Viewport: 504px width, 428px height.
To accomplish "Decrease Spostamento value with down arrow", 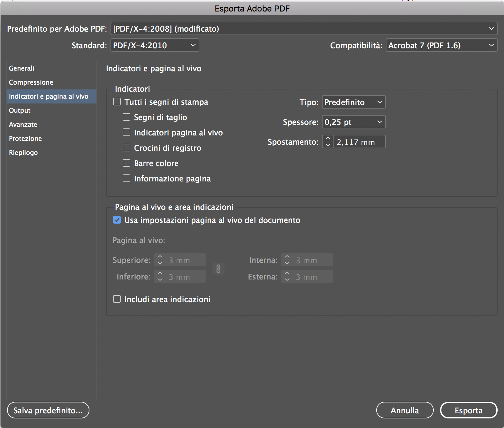I will click(328, 145).
